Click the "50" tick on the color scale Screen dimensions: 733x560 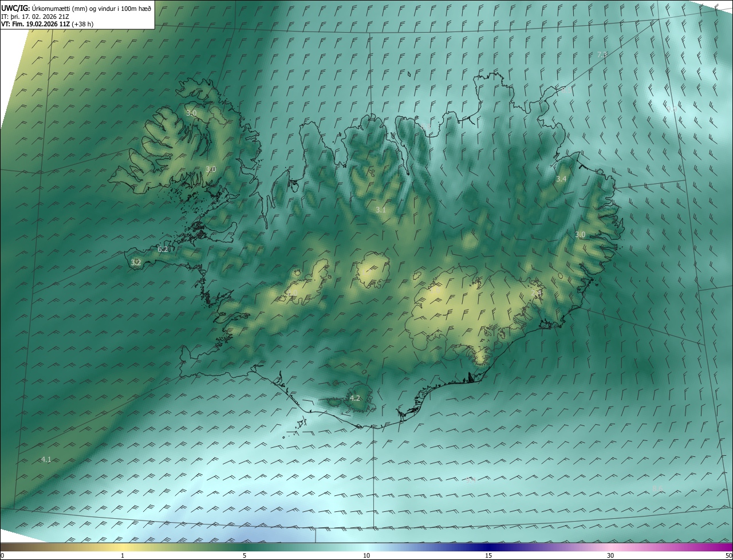coord(728,555)
